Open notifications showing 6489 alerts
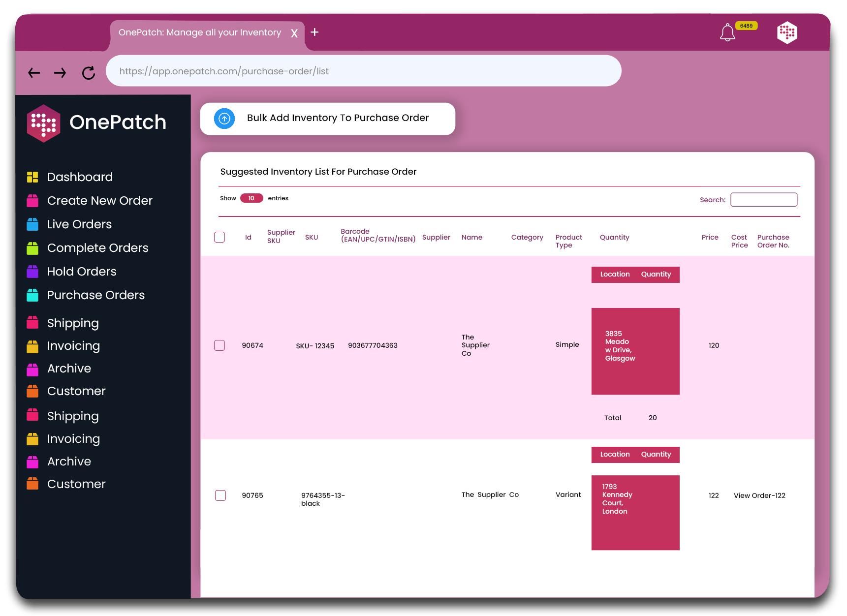This screenshot has height=616, width=847. [727, 32]
